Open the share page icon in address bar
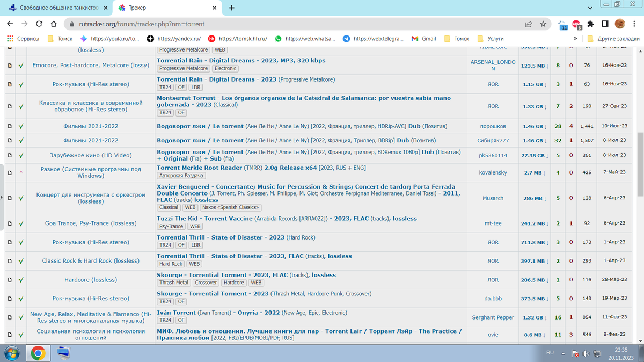644x362 pixels. pyautogui.click(x=529, y=24)
